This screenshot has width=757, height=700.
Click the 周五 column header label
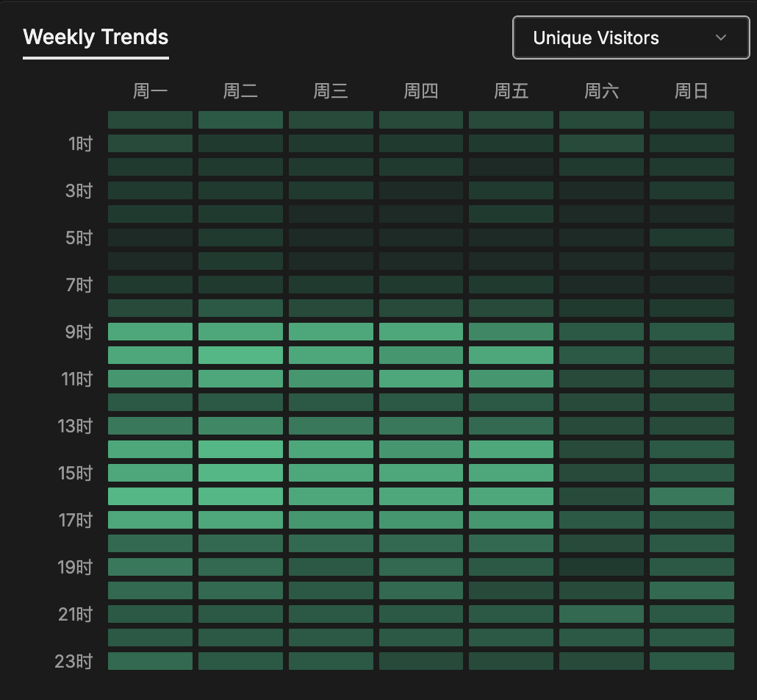(511, 91)
